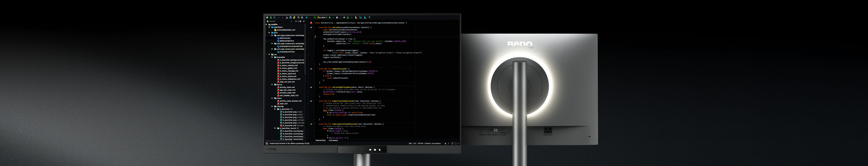This screenshot has width=868, height=166.
Task: Select MyMusicService class in project tree
Action: point(287,41)
